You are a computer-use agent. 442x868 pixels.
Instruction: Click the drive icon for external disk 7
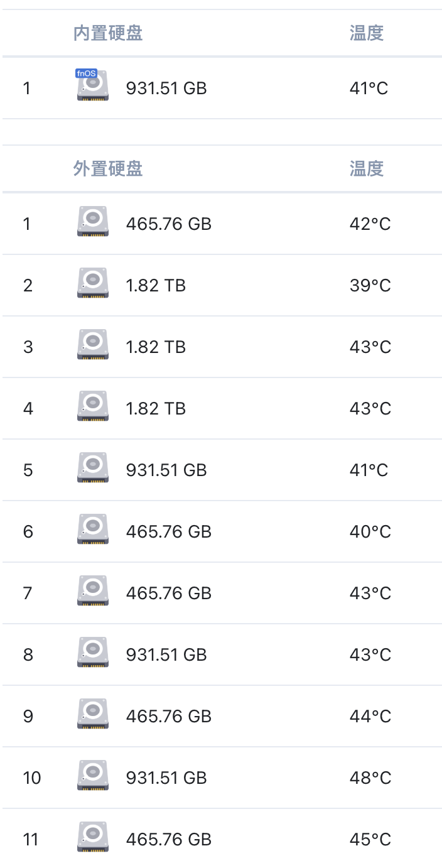[x=93, y=590]
